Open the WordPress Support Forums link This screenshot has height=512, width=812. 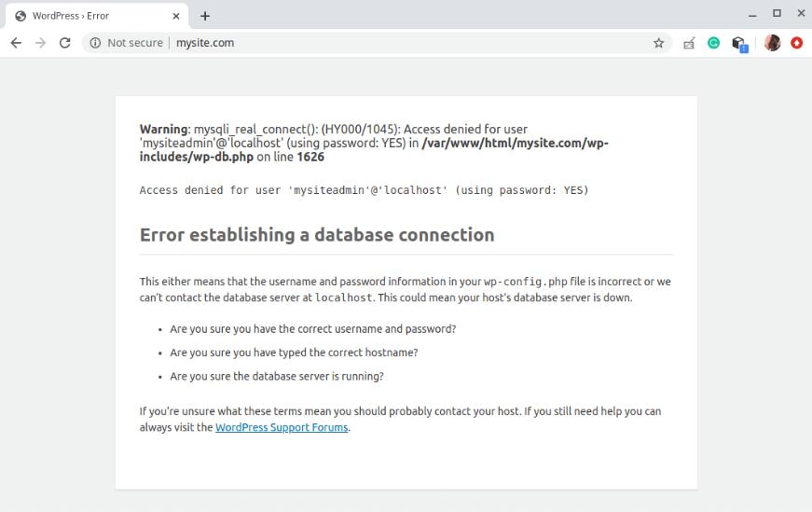click(282, 427)
